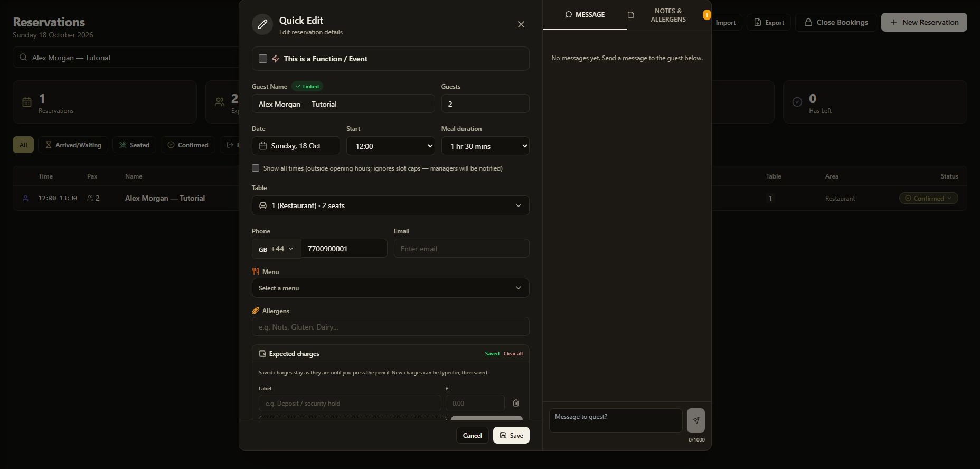Delete the expected charge row with trash icon
The height and width of the screenshot is (469, 980).
516,403
